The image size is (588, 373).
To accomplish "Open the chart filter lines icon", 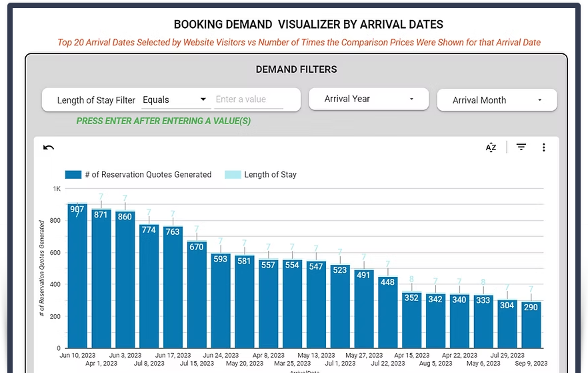I will pyautogui.click(x=521, y=147).
